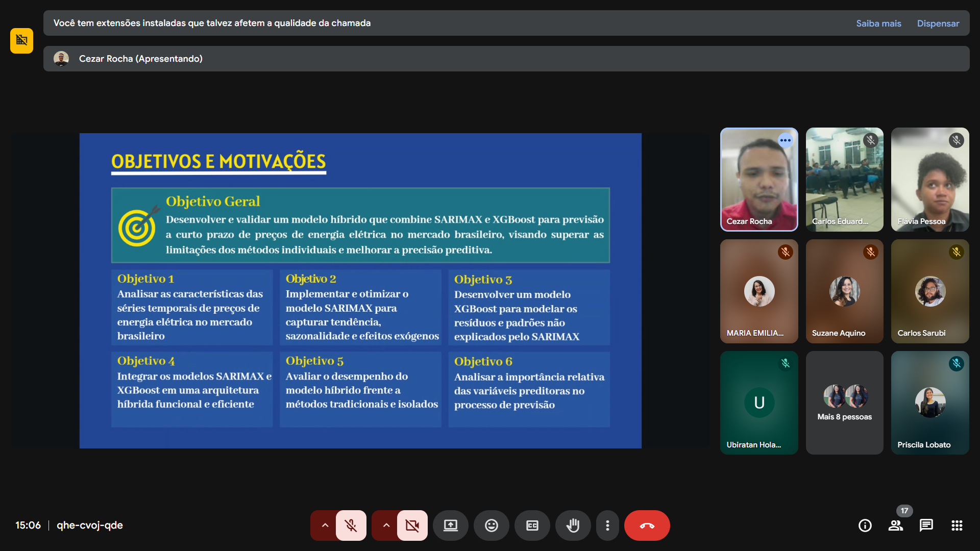Click Flávia Pessoa's video tile
This screenshot has width=980, height=551.
tap(929, 179)
